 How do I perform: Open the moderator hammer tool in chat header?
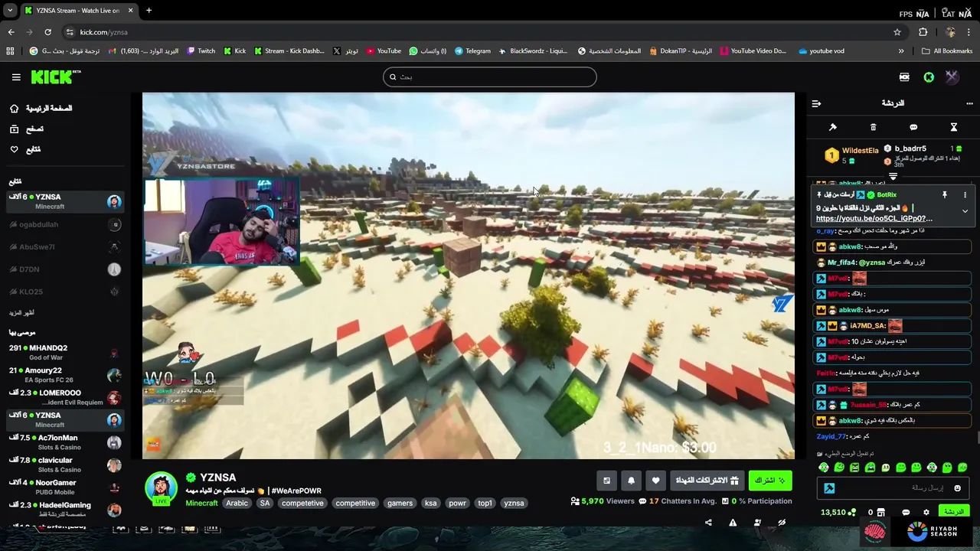[833, 127]
